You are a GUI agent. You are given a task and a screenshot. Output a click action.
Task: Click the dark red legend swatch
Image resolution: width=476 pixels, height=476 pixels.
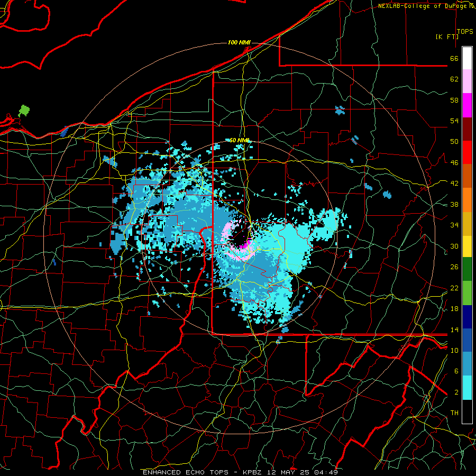467,129
